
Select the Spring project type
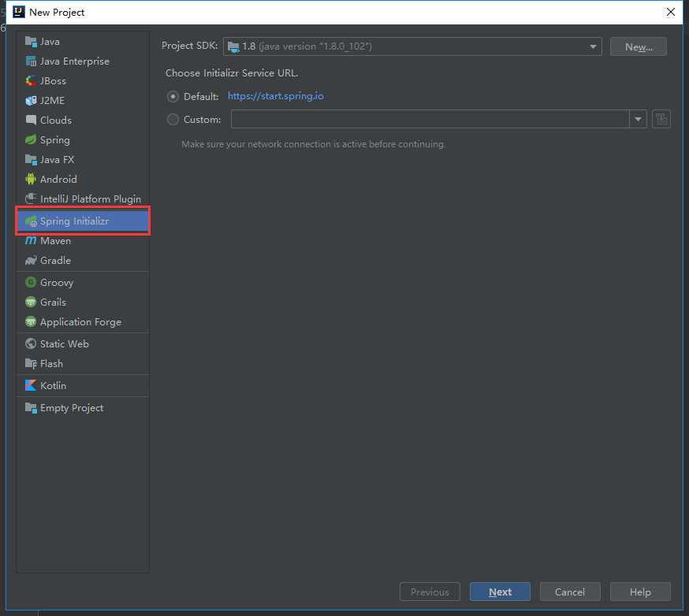pos(83,140)
